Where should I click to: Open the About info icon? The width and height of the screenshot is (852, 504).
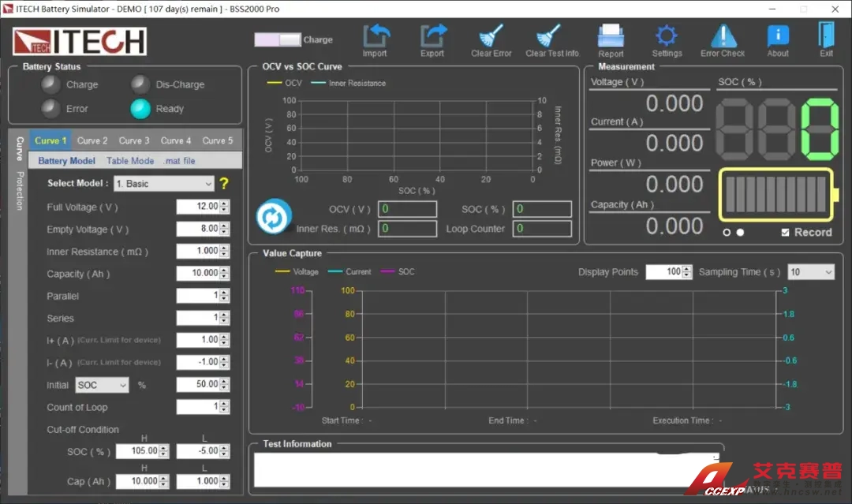(778, 35)
